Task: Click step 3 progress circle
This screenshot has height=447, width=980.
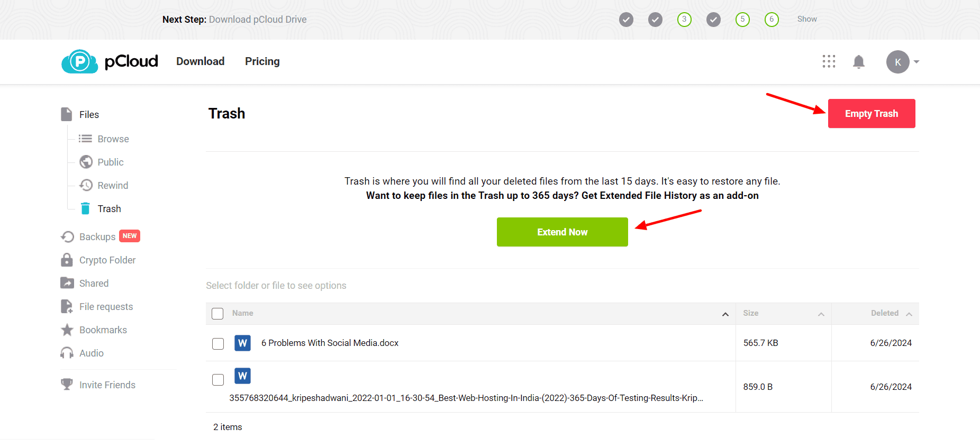Action: (x=684, y=20)
